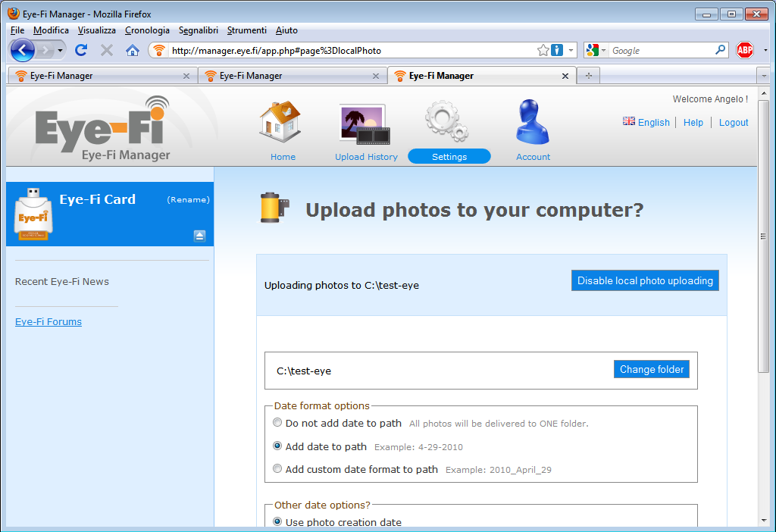The image size is (776, 532).
Task: Open the address bar history dropdown
Action: [x=571, y=51]
